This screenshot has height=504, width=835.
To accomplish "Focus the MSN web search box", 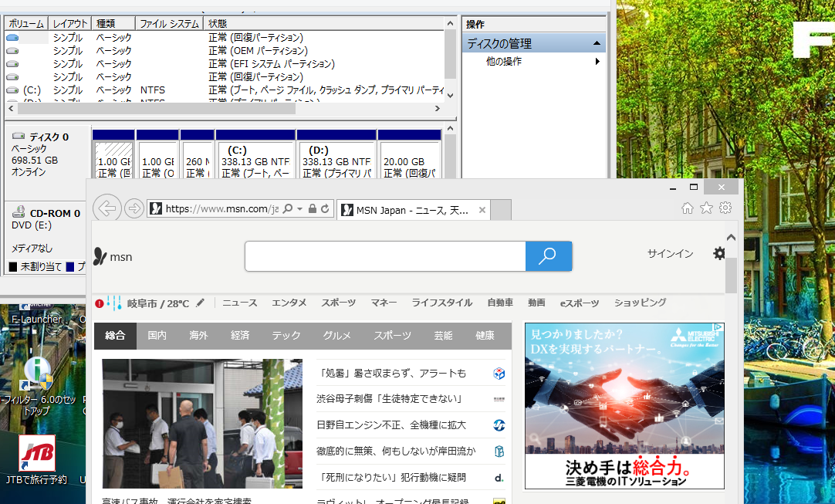I will pyautogui.click(x=385, y=256).
